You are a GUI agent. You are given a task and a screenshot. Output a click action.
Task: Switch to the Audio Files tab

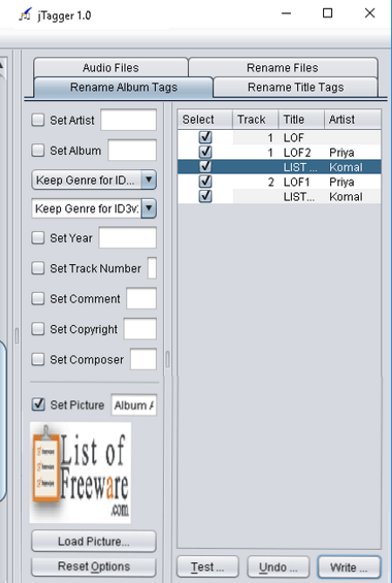[111, 68]
